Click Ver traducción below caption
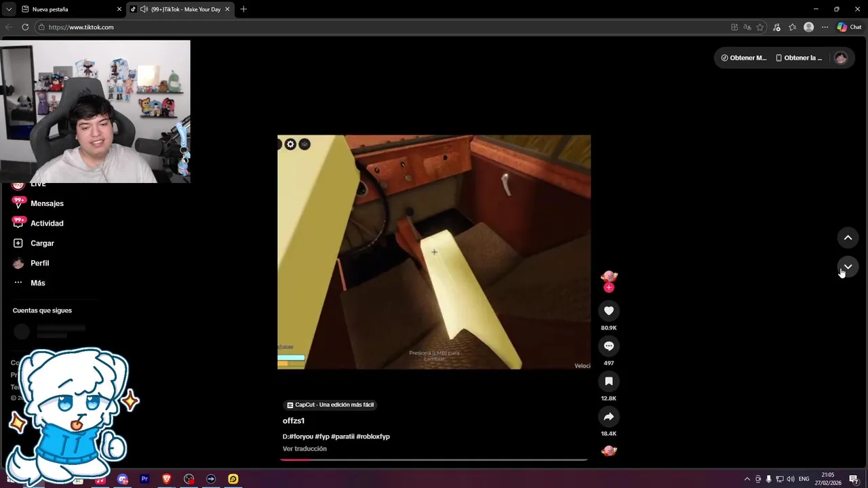 [x=304, y=449]
